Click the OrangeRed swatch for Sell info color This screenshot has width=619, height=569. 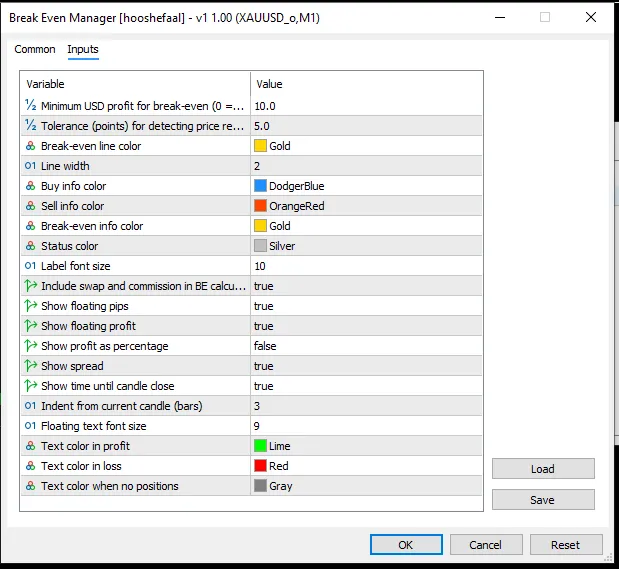tap(260, 206)
